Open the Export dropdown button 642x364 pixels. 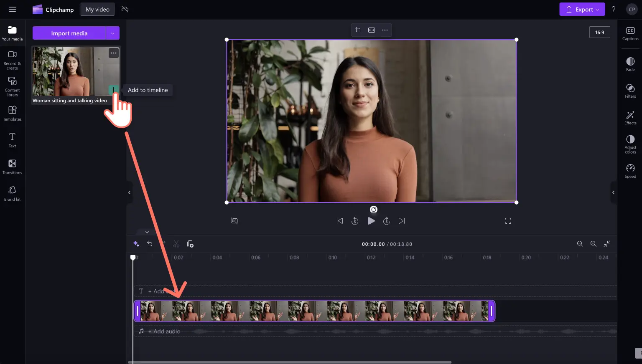coord(582,9)
